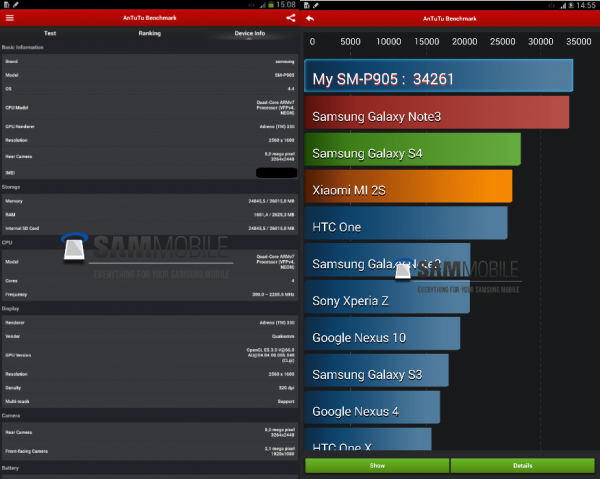Tap the Model row under CPU section
The width and height of the screenshot is (600, 479).
pos(150,262)
